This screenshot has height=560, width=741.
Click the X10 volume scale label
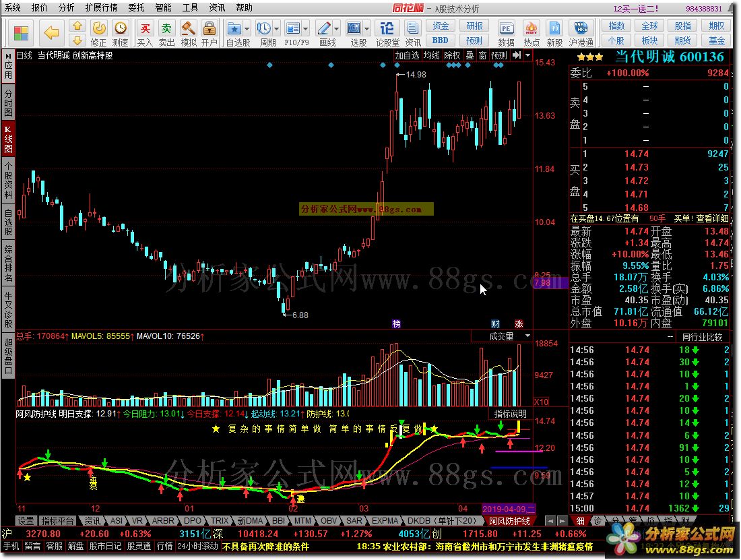pyautogui.click(x=541, y=402)
